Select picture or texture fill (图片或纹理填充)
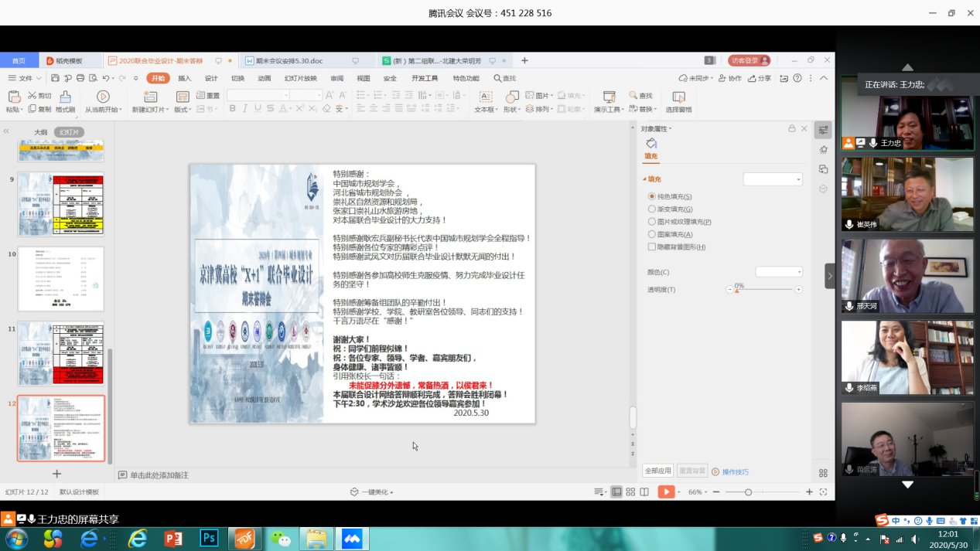980x551 pixels. pos(652,222)
